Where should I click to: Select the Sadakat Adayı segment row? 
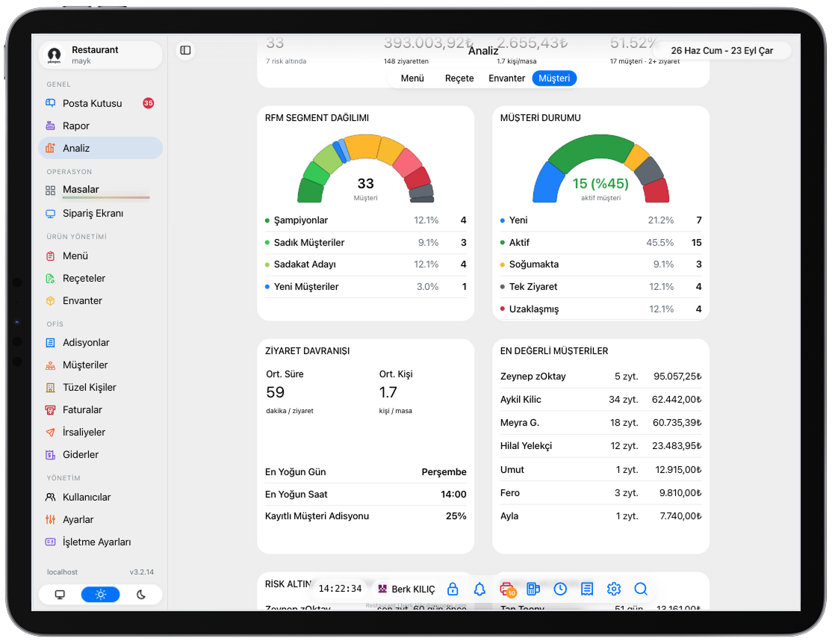point(366,264)
